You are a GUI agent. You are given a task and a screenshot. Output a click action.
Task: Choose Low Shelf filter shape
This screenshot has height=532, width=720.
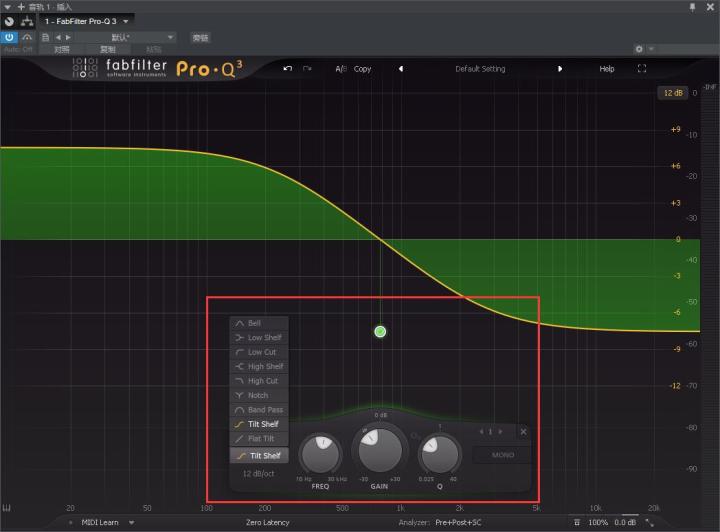tap(259, 337)
